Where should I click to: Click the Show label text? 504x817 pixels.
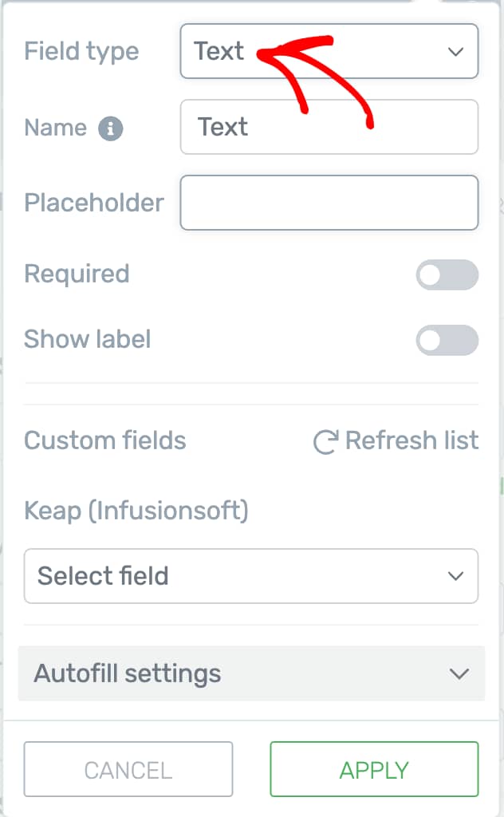coord(87,339)
